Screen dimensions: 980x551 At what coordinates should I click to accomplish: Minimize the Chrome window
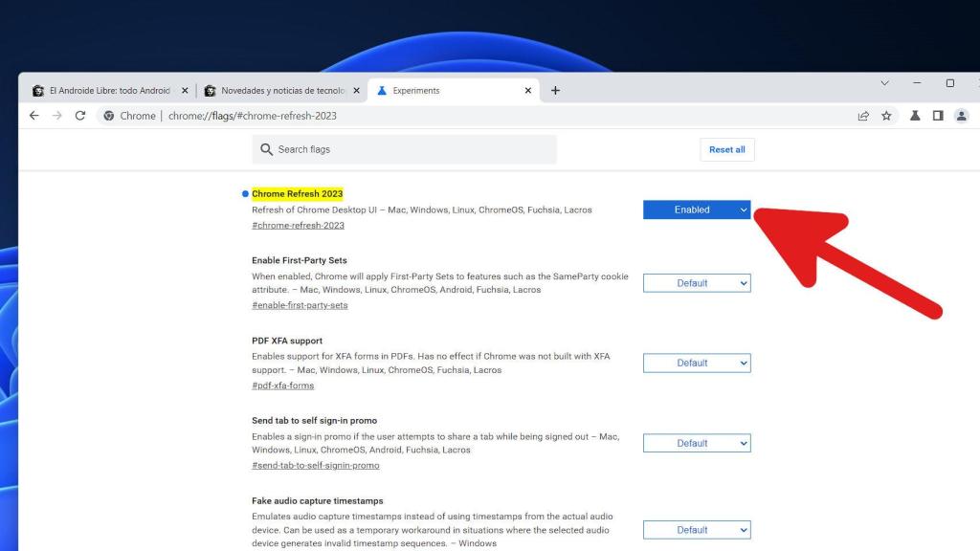[917, 83]
